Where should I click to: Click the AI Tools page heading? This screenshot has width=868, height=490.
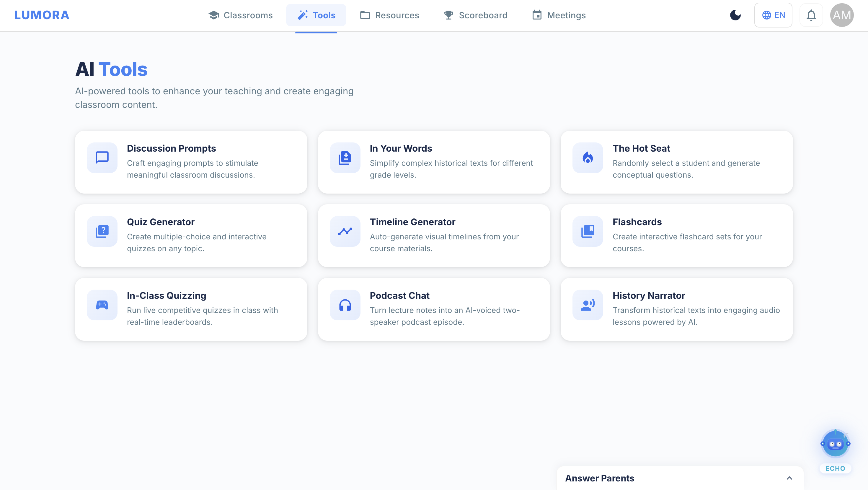click(x=111, y=69)
